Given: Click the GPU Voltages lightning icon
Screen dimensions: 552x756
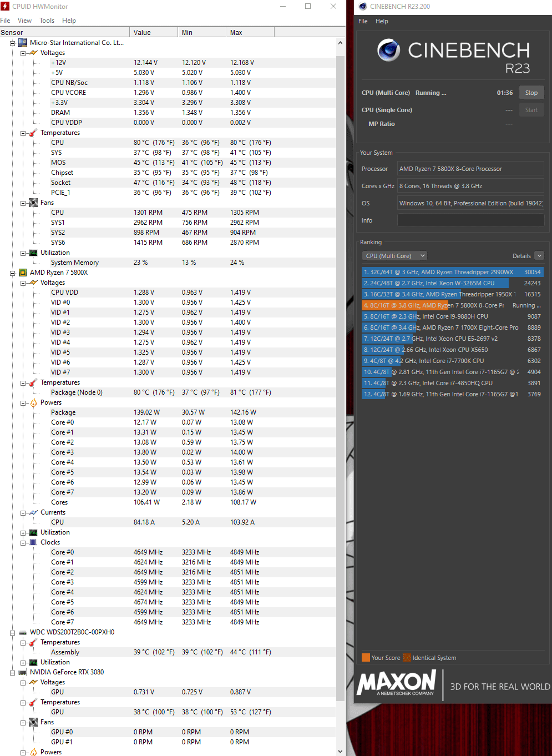Looking at the screenshot, I should click(x=33, y=682).
